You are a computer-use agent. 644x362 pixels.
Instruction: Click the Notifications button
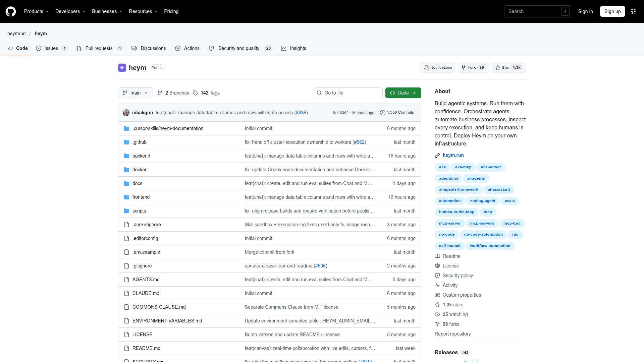click(x=438, y=68)
